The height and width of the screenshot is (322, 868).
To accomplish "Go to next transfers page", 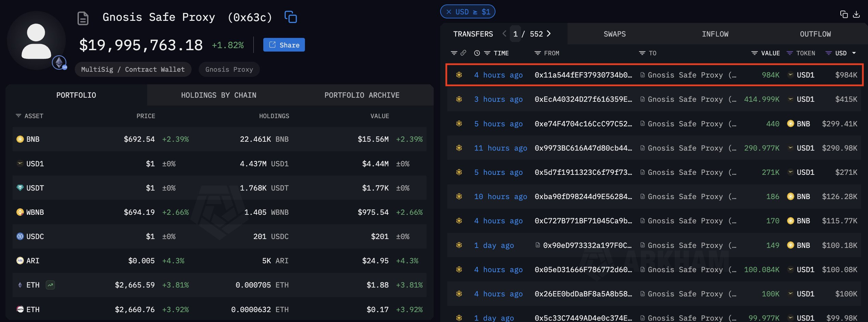I will click(548, 33).
